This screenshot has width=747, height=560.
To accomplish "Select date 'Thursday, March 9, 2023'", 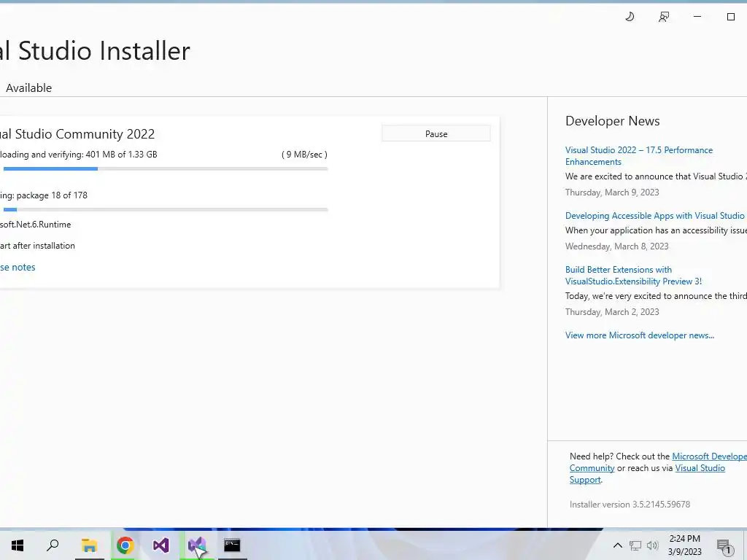I will 612,192.
